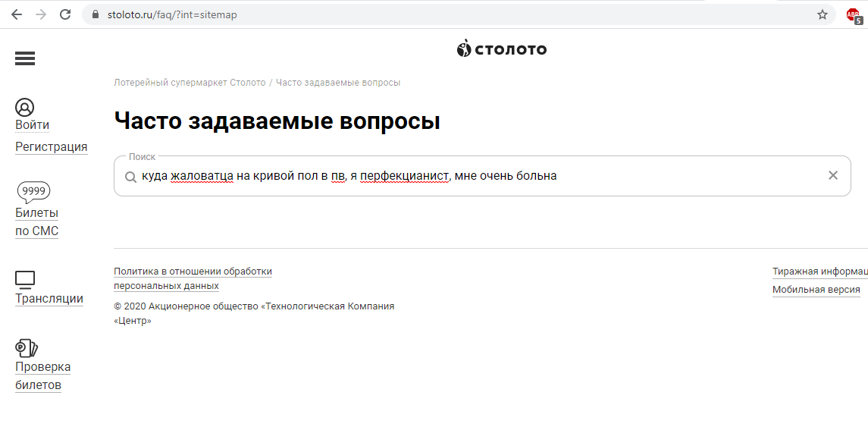This screenshot has width=868, height=427.
Task: Reload the page
Action: [65, 14]
